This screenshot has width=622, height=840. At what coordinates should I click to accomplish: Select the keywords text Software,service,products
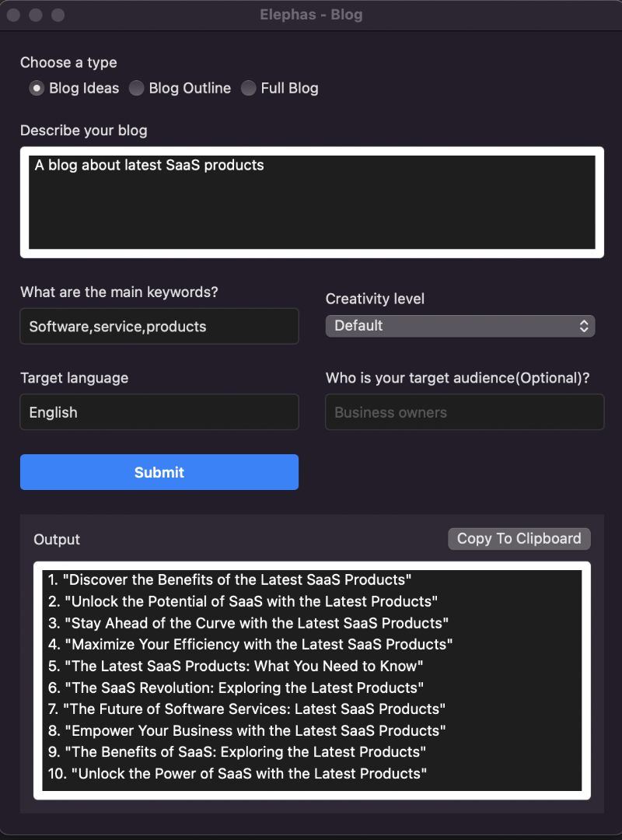click(x=115, y=327)
